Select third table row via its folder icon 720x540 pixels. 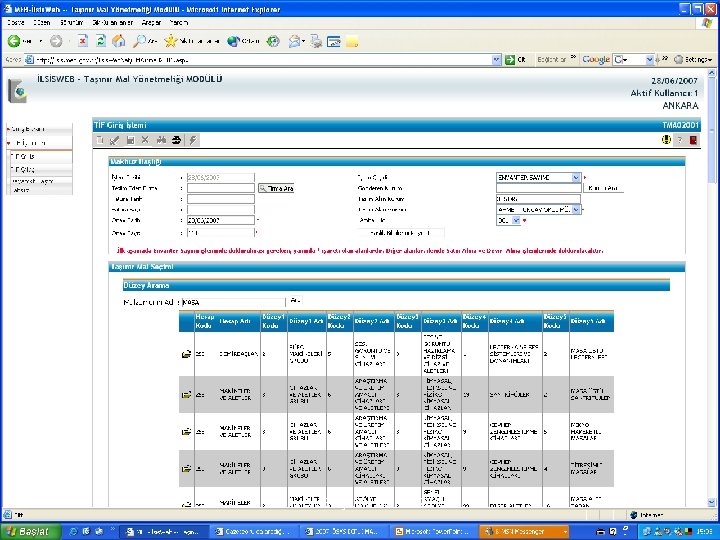tap(186, 432)
